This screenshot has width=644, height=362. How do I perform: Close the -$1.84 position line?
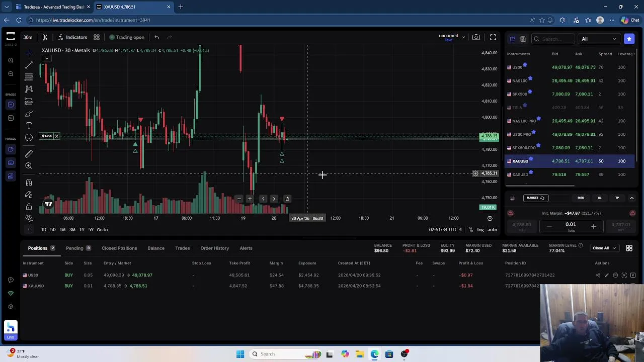(x=57, y=136)
